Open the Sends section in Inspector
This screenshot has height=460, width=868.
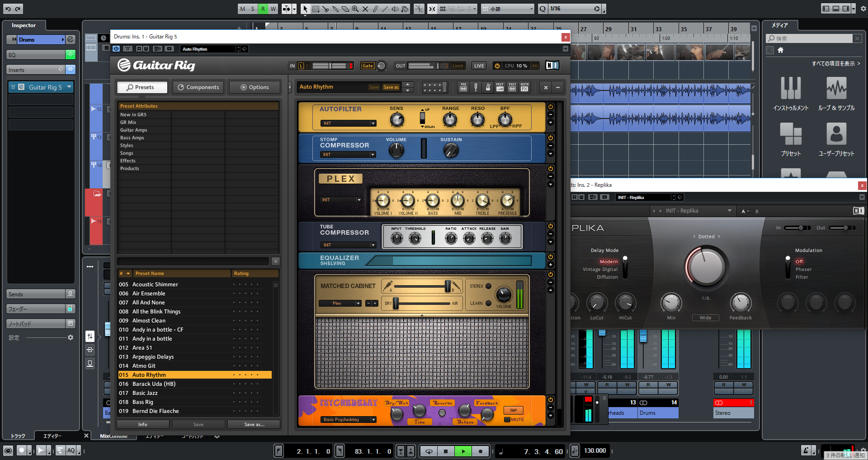coord(36,294)
